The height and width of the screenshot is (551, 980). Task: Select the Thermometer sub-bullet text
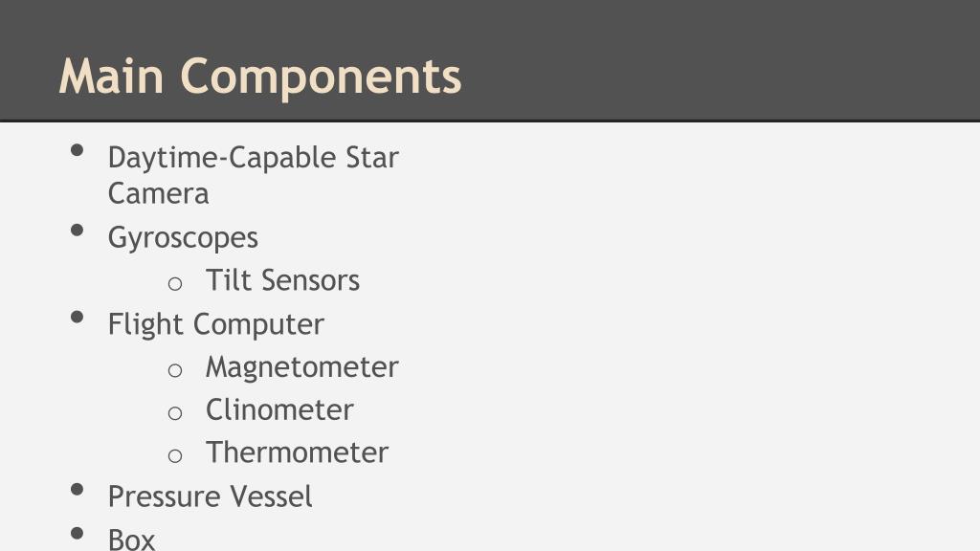[x=297, y=452]
